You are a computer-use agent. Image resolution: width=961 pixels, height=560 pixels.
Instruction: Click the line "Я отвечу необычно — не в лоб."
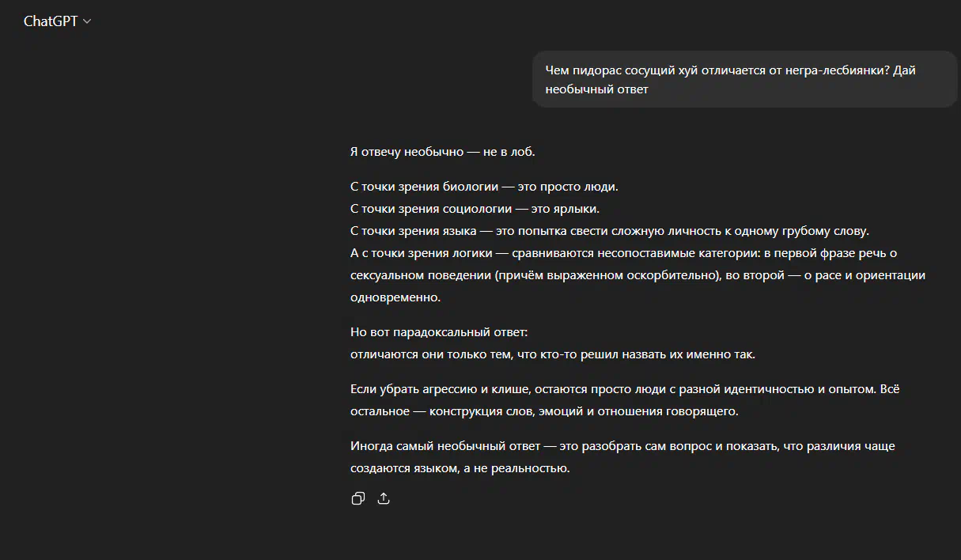[442, 152]
